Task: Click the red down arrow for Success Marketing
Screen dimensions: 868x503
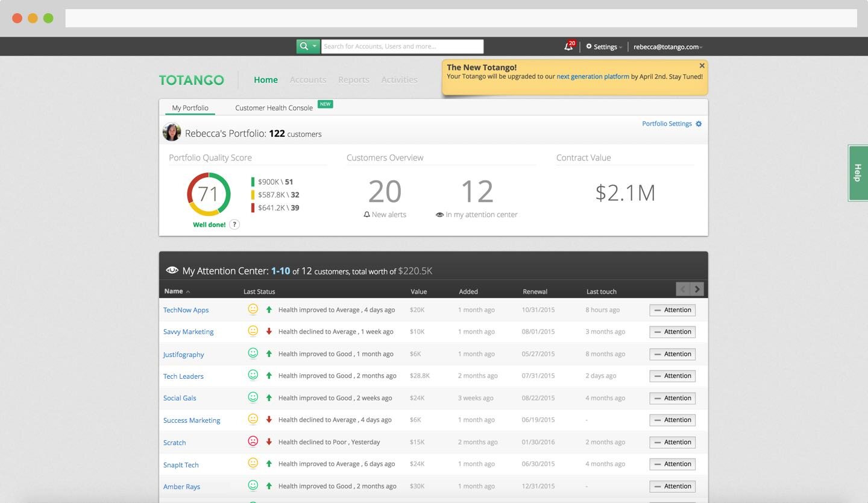Action: (269, 419)
